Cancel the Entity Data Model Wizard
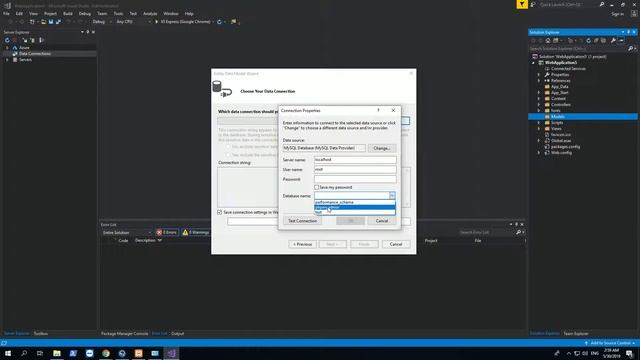This screenshot has width=640, height=360. pos(396,244)
